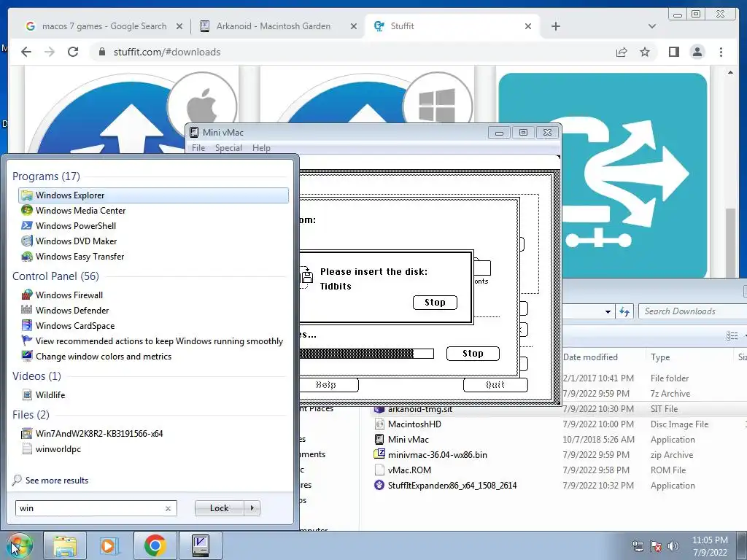Go forward in Chrome
The height and width of the screenshot is (560, 747).
pos(50,52)
